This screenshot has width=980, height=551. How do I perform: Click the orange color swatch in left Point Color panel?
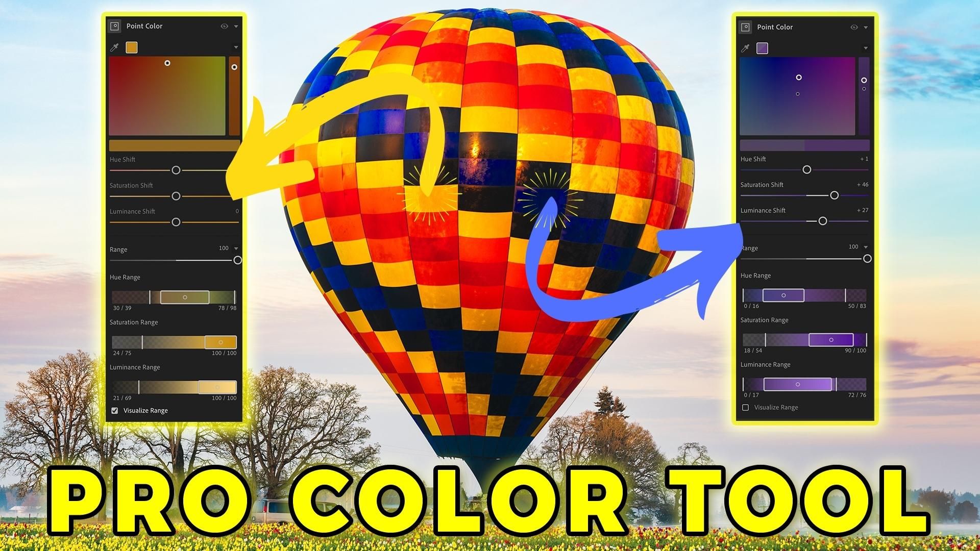point(133,47)
